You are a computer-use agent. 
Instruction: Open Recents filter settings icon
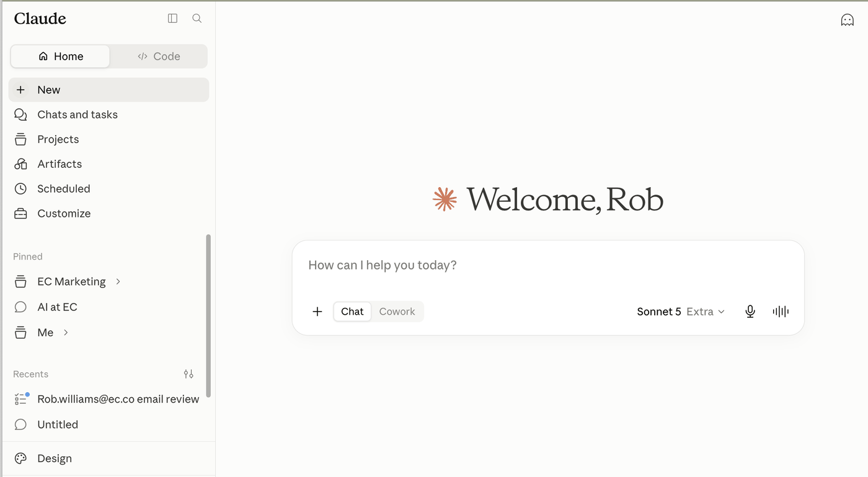[188, 374]
